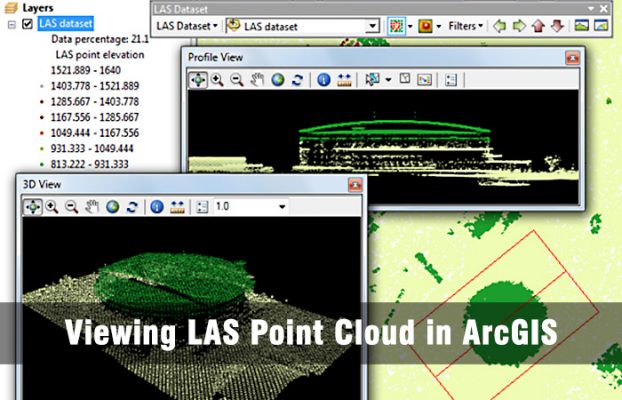Open LAS Dataset toolbar options arrow
622x400 pixels.
pos(591,8)
